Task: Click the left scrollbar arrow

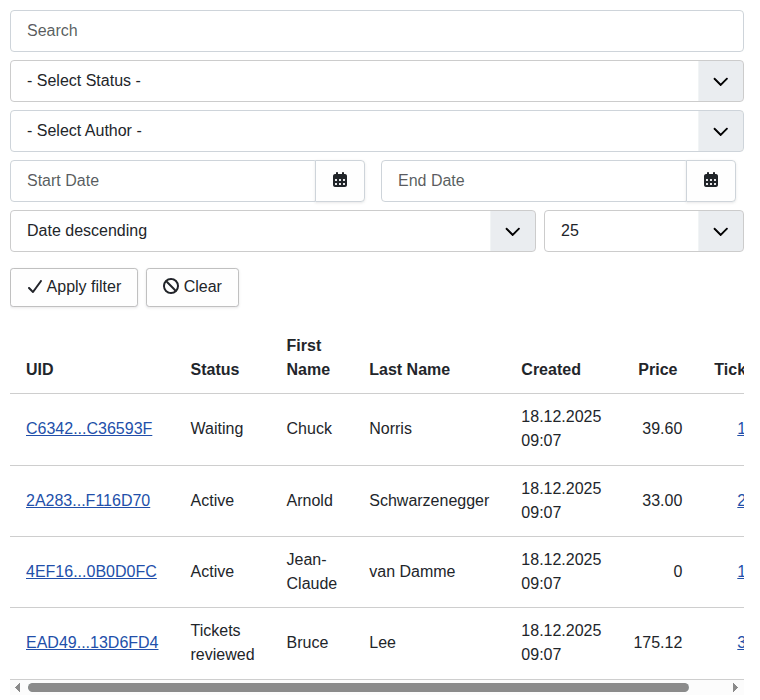Action: pos(17,688)
